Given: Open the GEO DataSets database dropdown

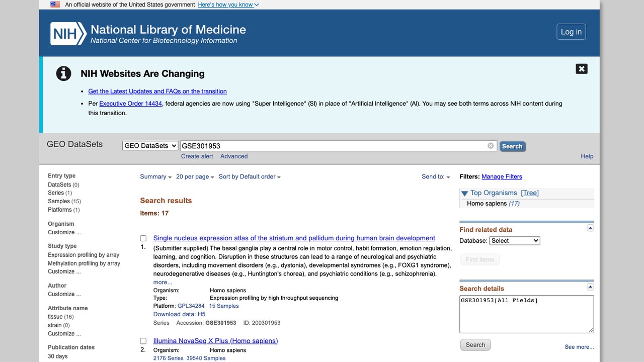Looking at the screenshot, I should 150,146.
